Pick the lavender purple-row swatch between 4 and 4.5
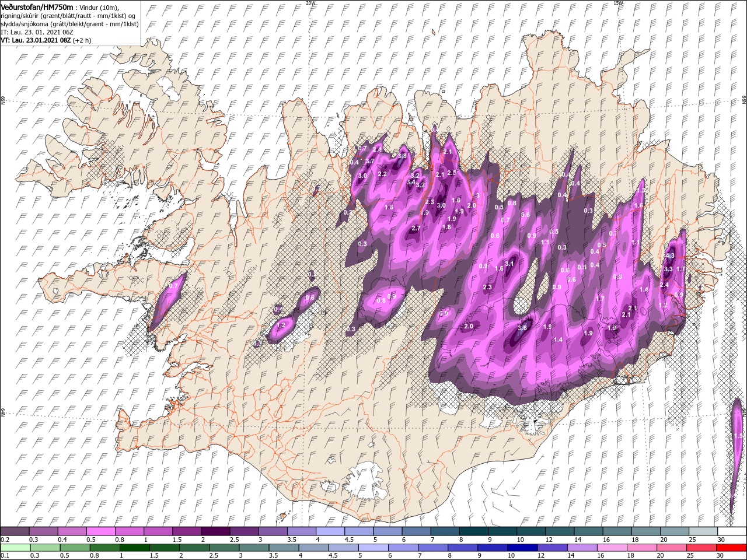This screenshot has height=560, width=747. (329, 531)
